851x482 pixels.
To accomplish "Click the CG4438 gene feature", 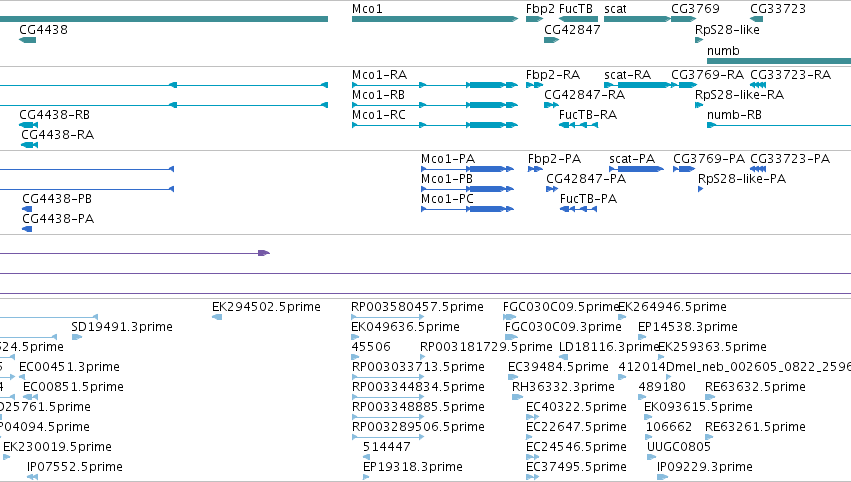I will click(27, 40).
